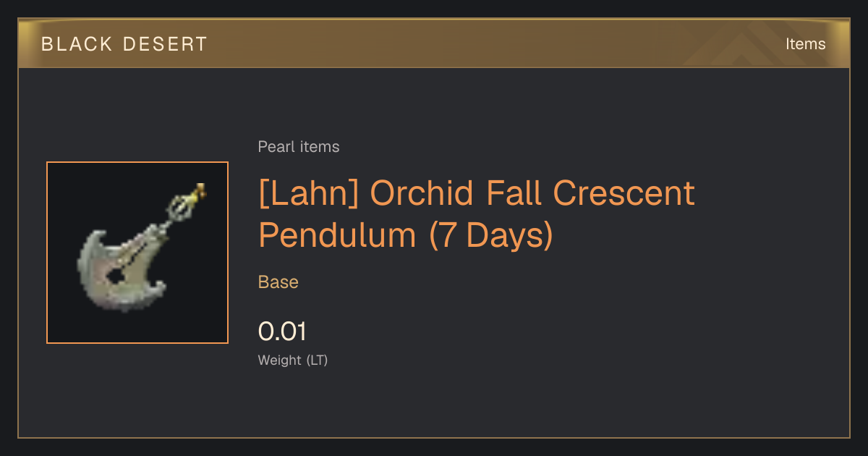Click the hole in the pendulum blade image
This screenshot has height=456, width=868.
[114, 275]
